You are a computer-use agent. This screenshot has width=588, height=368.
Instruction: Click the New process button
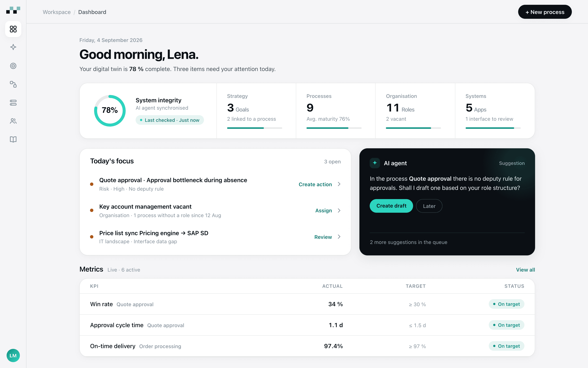[545, 12]
